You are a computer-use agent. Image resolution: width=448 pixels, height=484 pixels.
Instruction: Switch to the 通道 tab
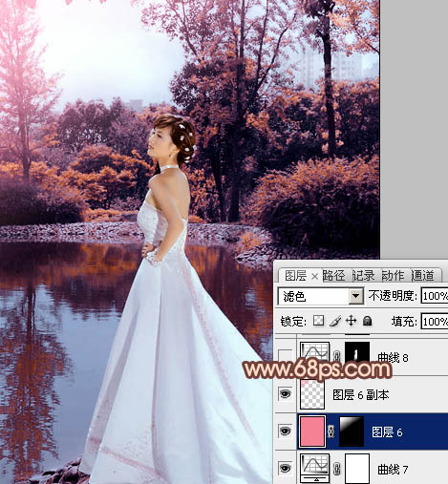click(423, 276)
